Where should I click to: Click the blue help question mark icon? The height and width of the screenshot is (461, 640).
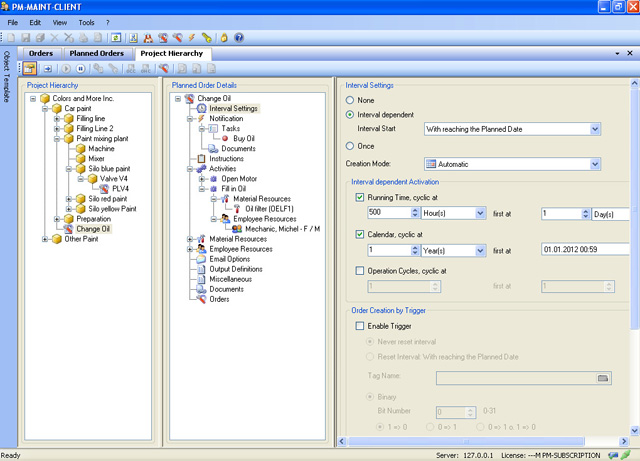[239, 38]
